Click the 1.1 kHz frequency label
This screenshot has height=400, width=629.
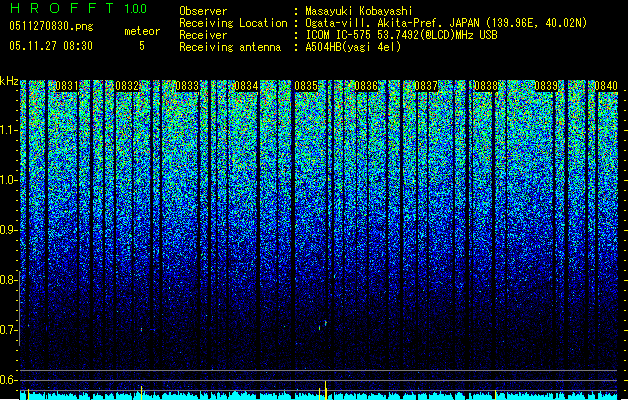click(9, 130)
